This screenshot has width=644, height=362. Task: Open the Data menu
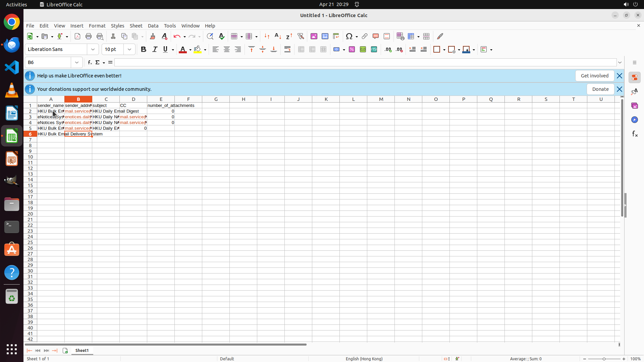point(153,26)
